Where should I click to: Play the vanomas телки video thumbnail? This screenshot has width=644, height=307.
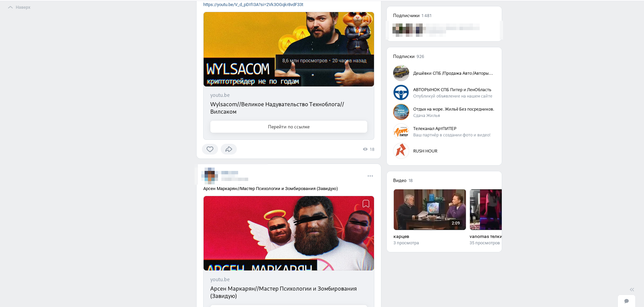coord(486,209)
